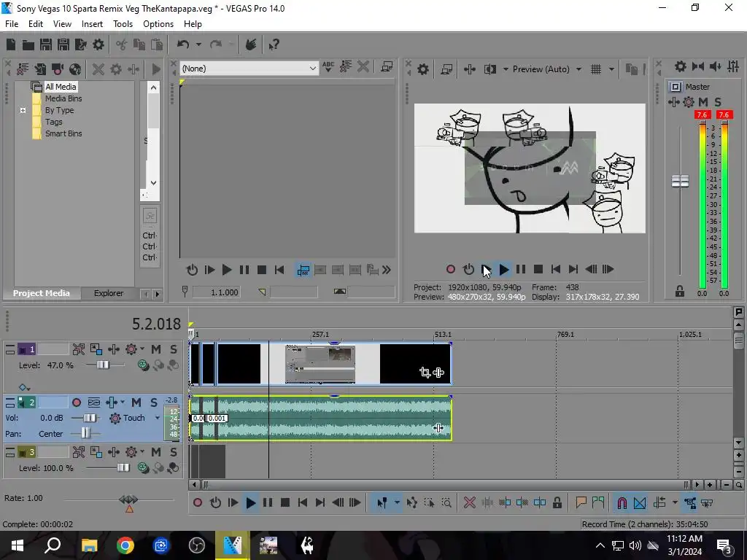Switch to the Explorer tab
This screenshot has width=747, height=560.
pyautogui.click(x=109, y=293)
